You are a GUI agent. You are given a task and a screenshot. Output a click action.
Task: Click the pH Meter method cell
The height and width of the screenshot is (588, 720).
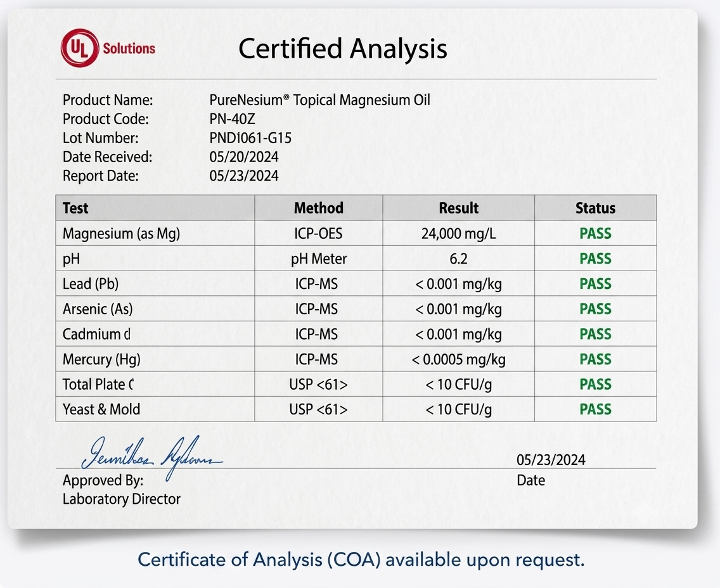click(319, 259)
